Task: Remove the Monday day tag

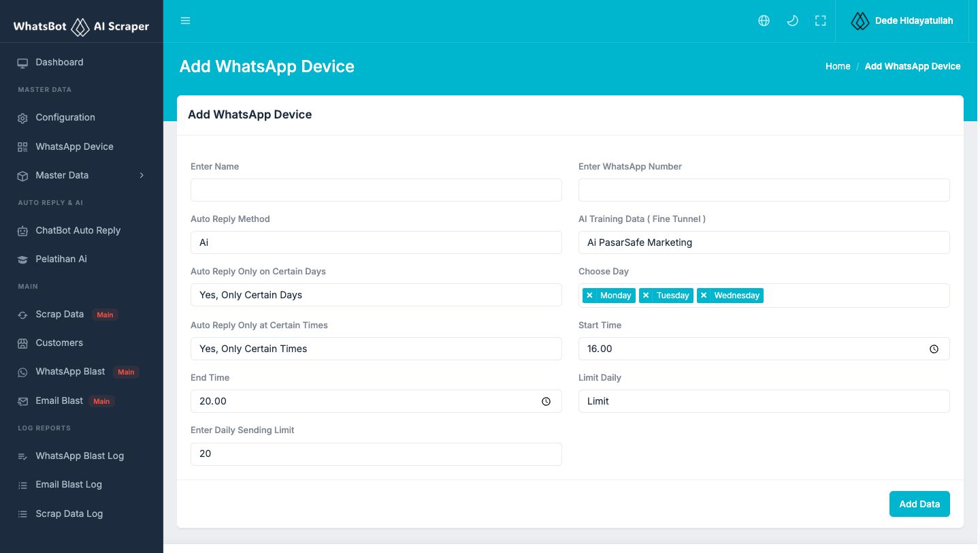Action: [x=589, y=296]
